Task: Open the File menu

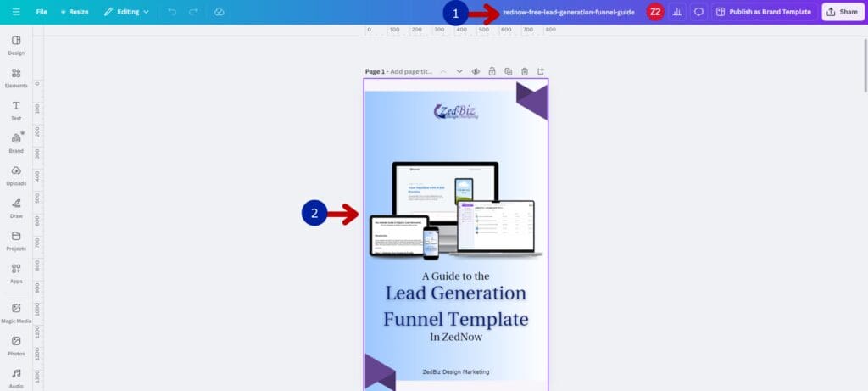Action: pos(42,12)
